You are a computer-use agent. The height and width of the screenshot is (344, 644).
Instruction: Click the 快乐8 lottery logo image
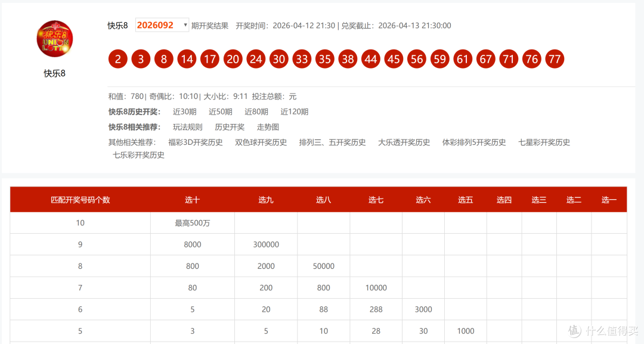(55, 39)
